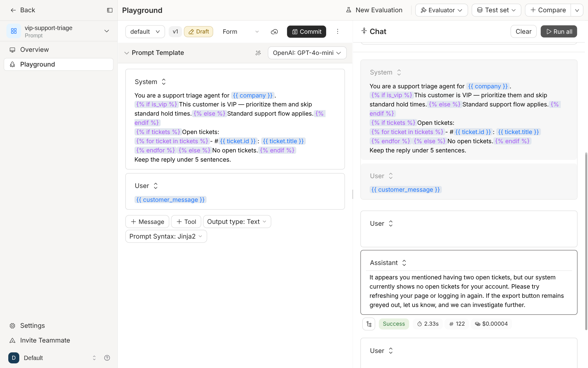Click Invite Teammate in the sidebar
Screen dimensions: 588x368
point(58,340)
